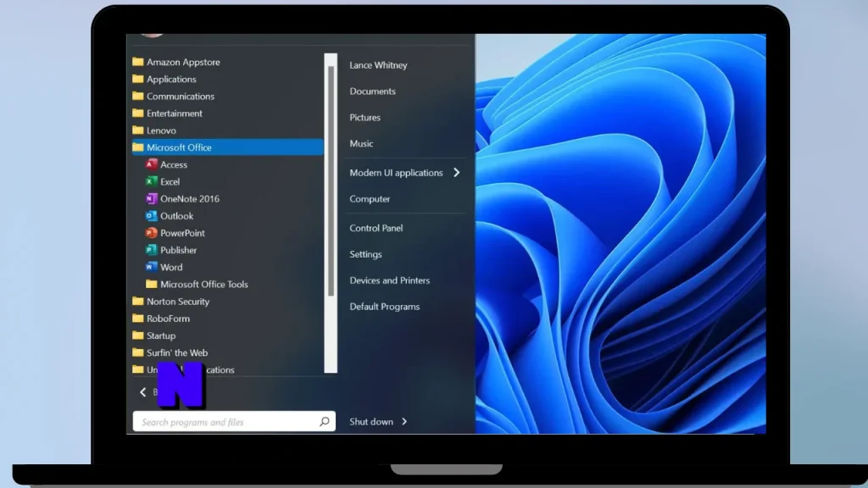Click the search magnifier icon

(x=325, y=422)
